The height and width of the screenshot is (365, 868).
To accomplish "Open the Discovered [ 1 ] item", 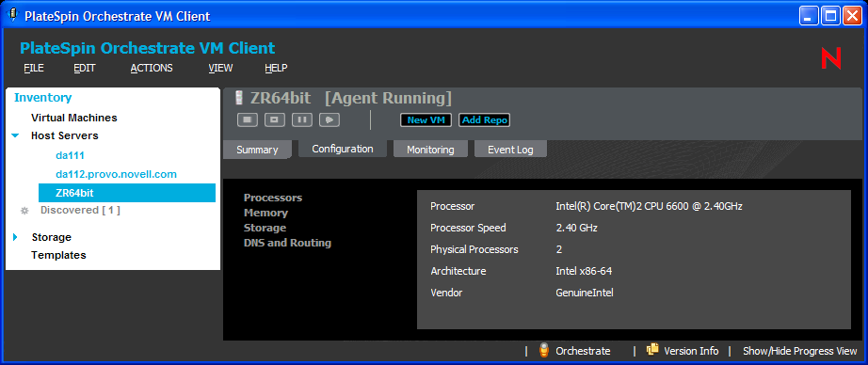I will tap(80, 211).
